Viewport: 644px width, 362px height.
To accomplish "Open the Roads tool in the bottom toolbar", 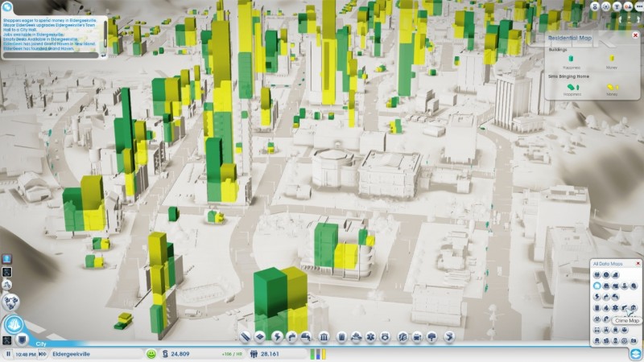I will [246, 337].
